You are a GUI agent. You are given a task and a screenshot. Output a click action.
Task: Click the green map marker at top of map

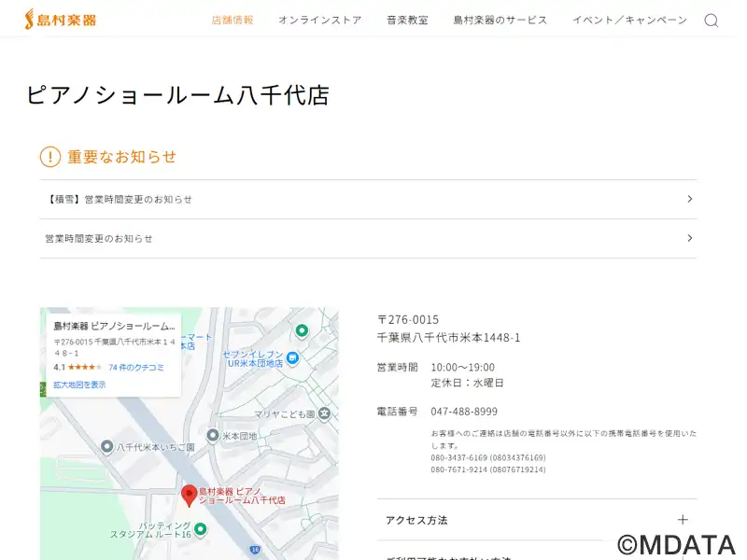(302, 330)
